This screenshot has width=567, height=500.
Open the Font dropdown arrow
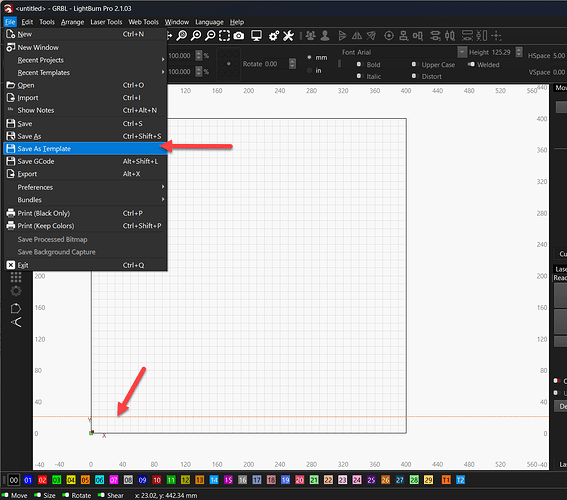[x=462, y=52]
